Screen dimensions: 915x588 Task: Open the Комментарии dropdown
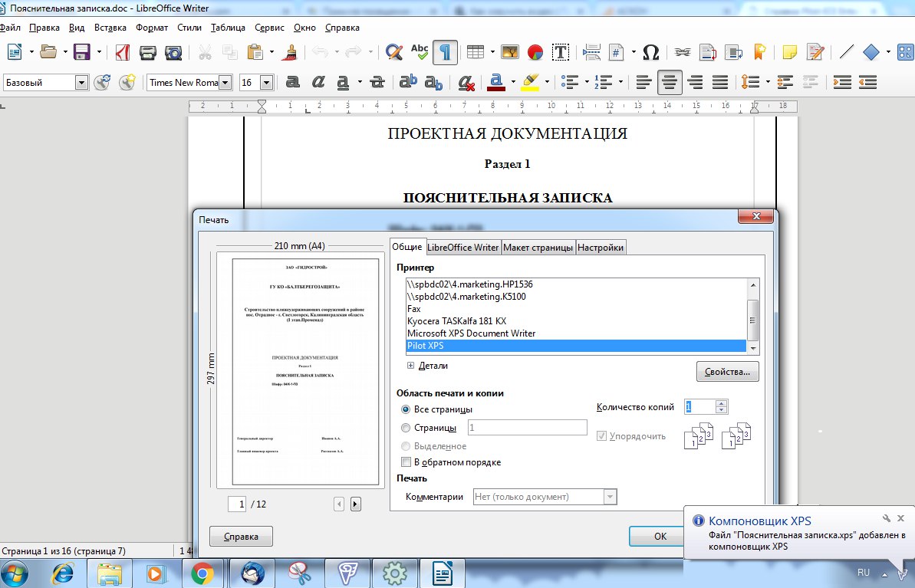point(545,497)
